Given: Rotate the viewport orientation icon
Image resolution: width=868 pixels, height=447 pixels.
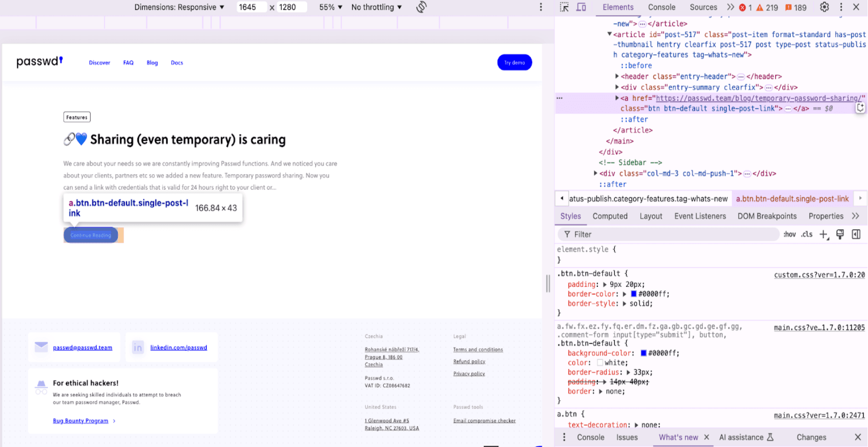Looking at the screenshot, I should (x=422, y=7).
